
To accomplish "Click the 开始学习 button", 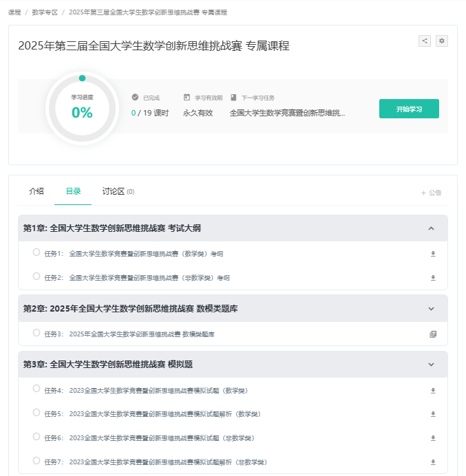I will (409, 109).
